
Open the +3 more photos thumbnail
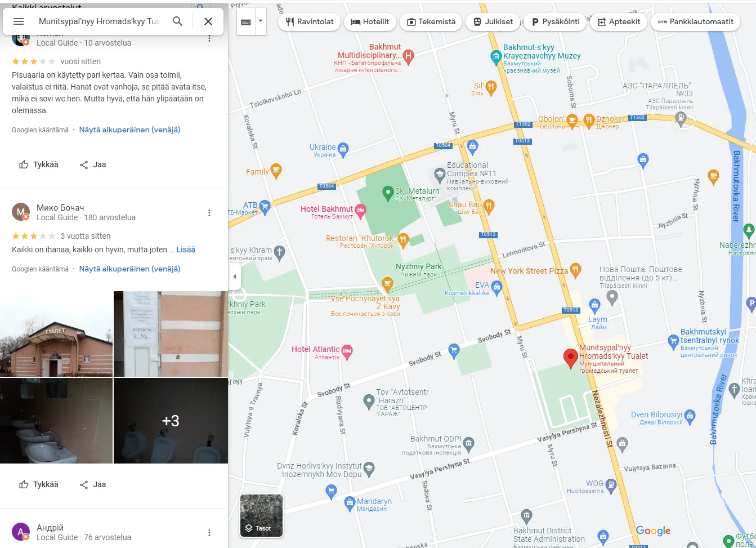pos(171,421)
